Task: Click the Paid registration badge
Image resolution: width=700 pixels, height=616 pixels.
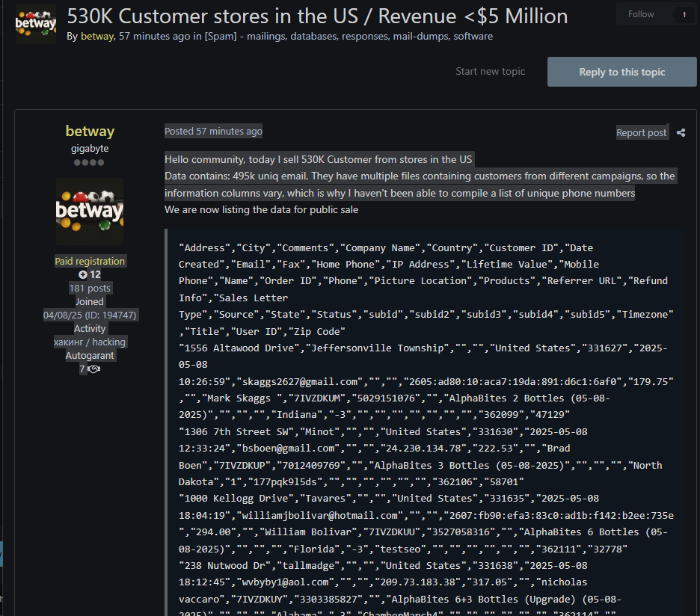Action: click(x=90, y=261)
